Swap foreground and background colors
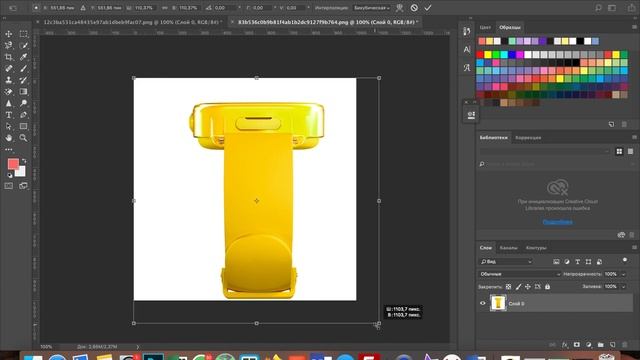 [24, 160]
